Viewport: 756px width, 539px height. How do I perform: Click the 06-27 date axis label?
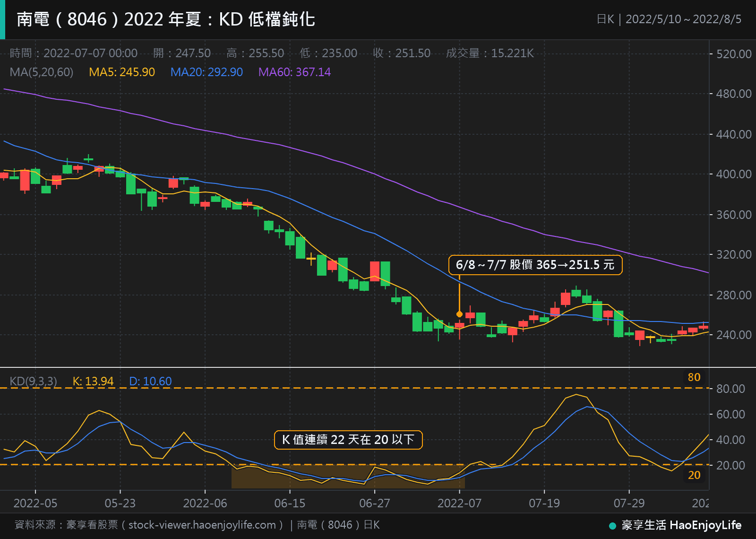coord(375,503)
